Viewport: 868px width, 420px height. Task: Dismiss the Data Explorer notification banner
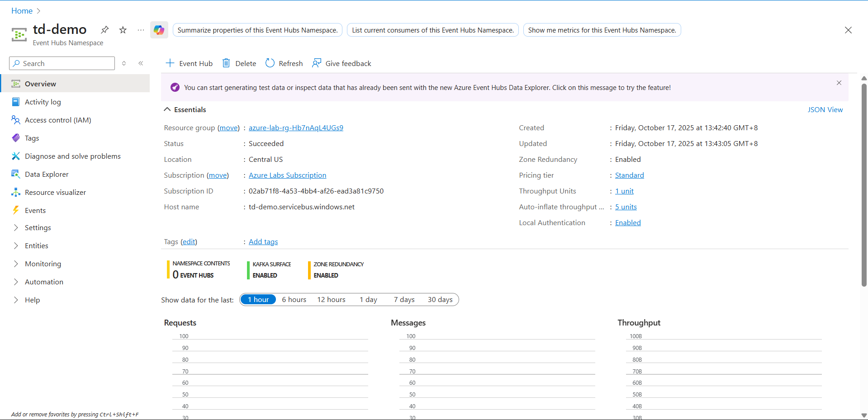click(x=839, y=83)
